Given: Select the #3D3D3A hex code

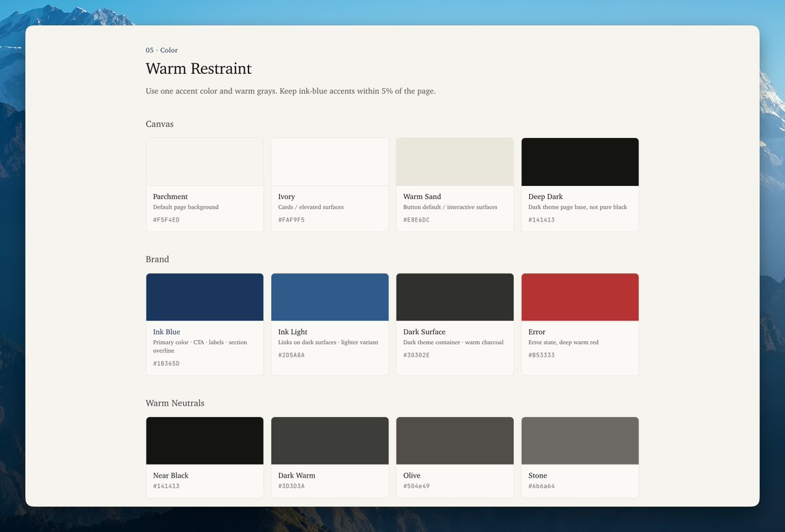Looking at the screenshot, I should pos(291,486).
